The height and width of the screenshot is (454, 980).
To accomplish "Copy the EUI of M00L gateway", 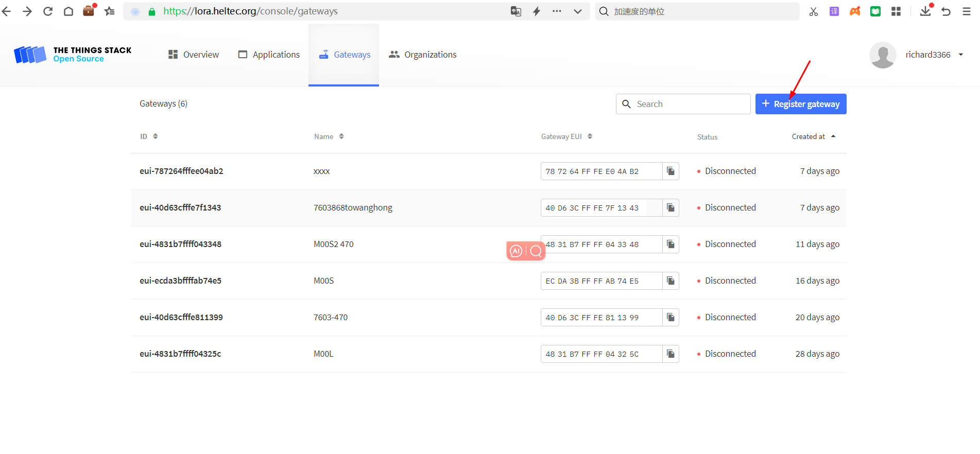I will [670, 354].
